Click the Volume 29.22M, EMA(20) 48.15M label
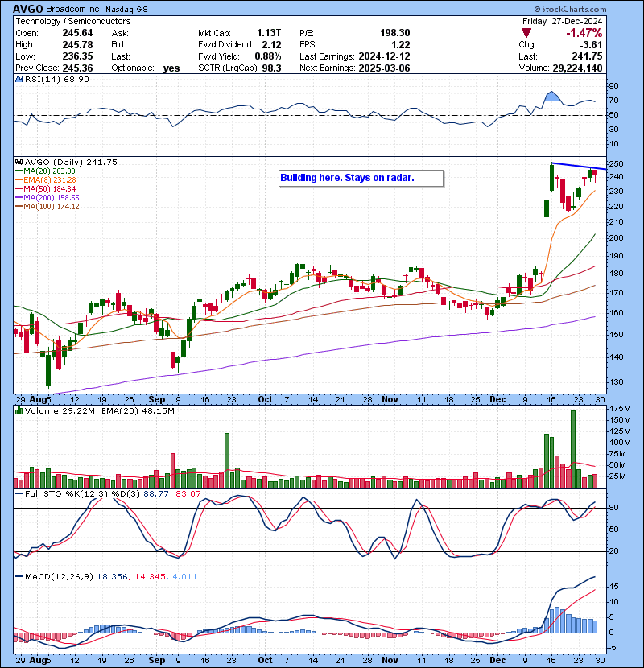This screenshot has width=644, height=668. [100, 410]
